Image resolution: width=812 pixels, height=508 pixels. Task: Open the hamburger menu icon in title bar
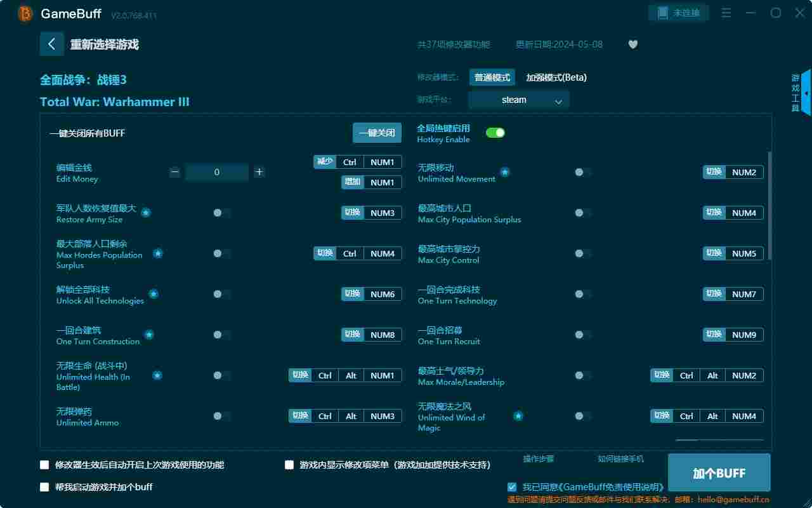coord(727,13)
